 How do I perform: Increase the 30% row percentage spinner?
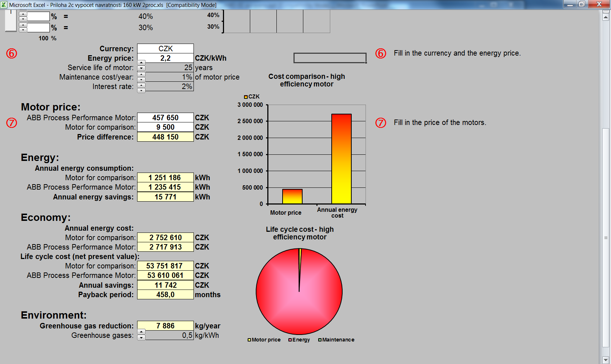point(23,25)
